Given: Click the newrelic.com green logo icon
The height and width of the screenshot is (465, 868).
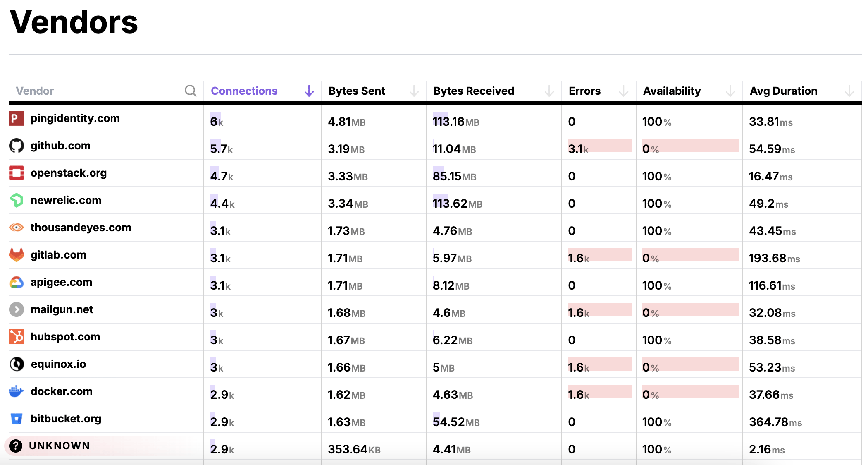Looking at the screenshot, I should (17, 200).
